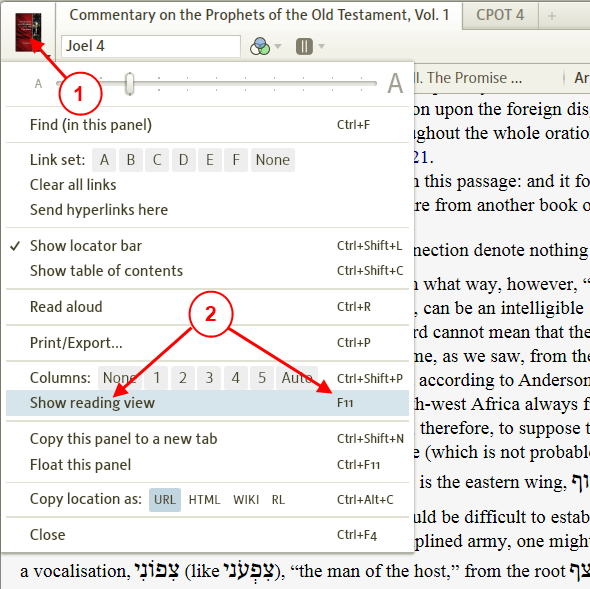Set columns to Auto
Viewport: 590px width, 589px height.
pos(297,378)
